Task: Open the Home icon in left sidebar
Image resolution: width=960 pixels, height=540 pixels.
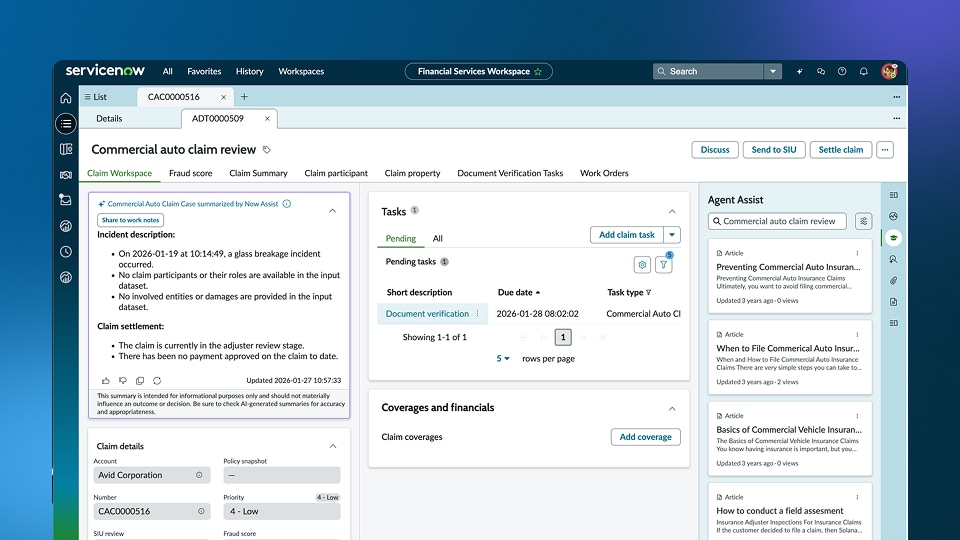Action: (66, 98)
